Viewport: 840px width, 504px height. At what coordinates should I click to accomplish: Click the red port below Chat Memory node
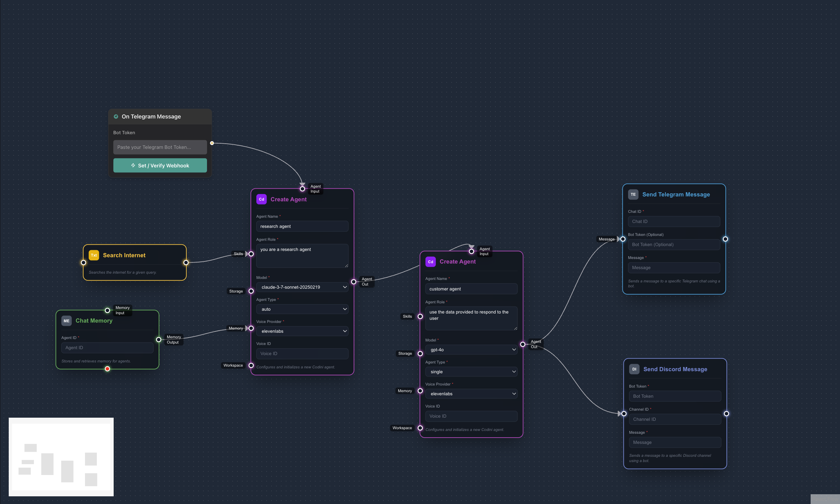coord(107,369)
